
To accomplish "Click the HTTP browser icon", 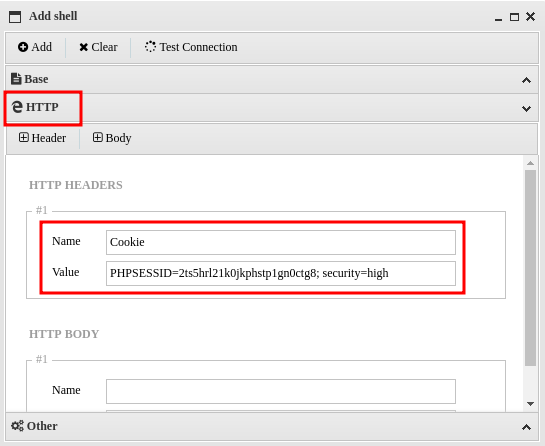I will (x=17, y=107).
